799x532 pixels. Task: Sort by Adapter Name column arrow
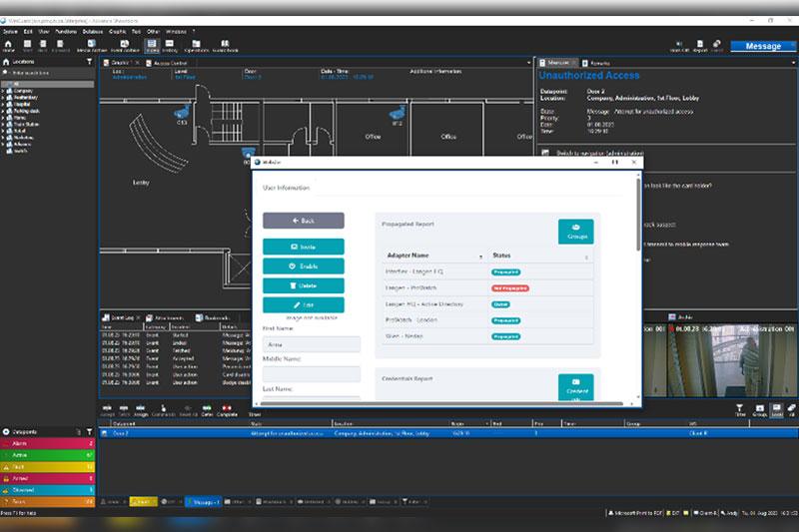[x=481, y=258]
